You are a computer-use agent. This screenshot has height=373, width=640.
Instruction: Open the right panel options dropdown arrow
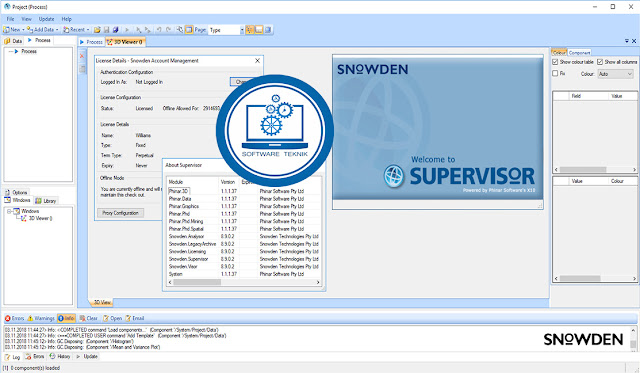(627, 41)
